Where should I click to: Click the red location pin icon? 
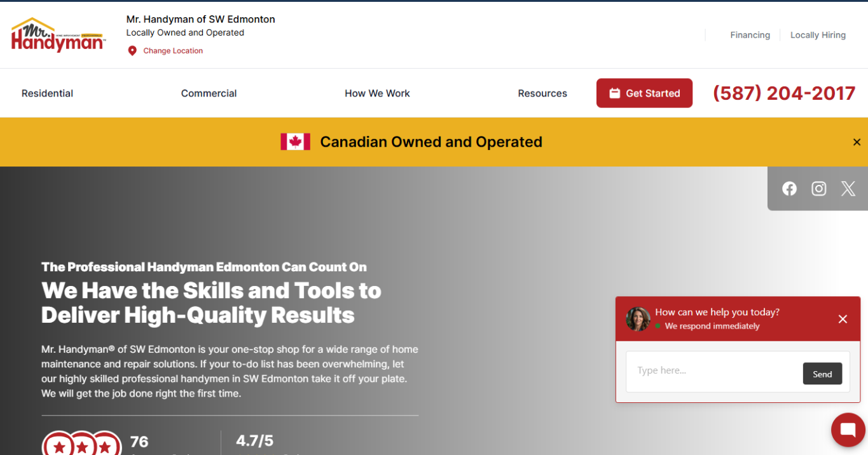pos(132,51)
